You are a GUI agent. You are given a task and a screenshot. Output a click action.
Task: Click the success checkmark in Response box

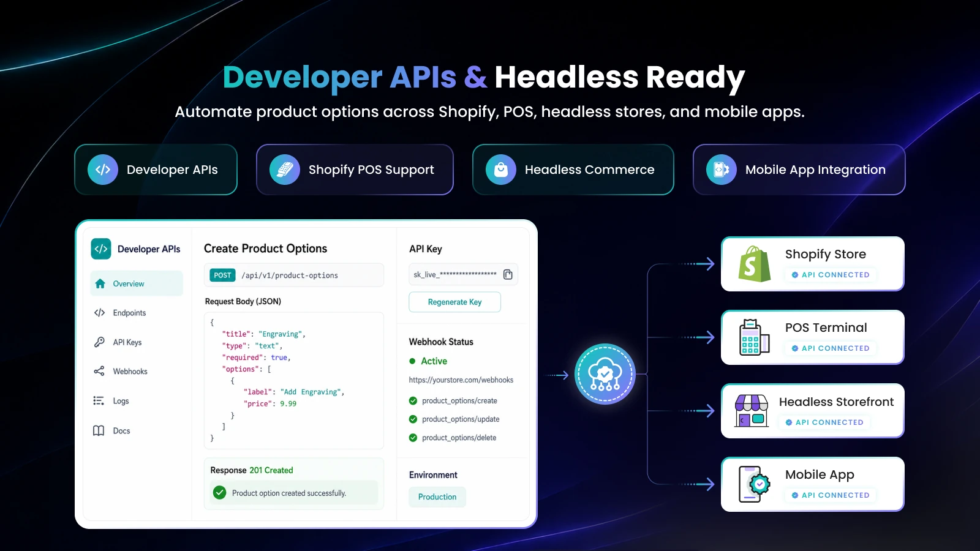(x=220, y=493)
